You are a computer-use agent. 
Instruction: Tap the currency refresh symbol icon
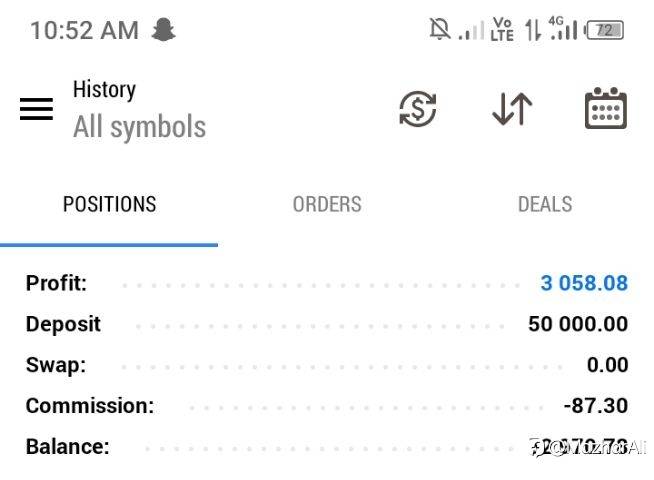417,109
